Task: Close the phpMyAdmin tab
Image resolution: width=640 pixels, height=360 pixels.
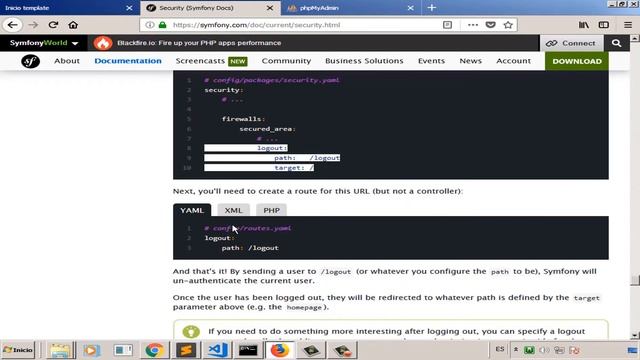Action: (x=410, y=8)
